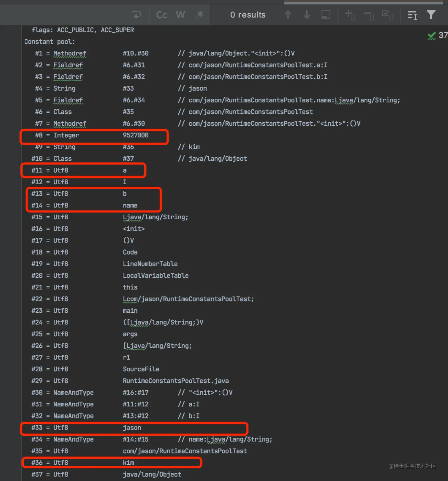Click '#16:#17' on NameAndType row #30
The image size is (448, 481).
136,393
